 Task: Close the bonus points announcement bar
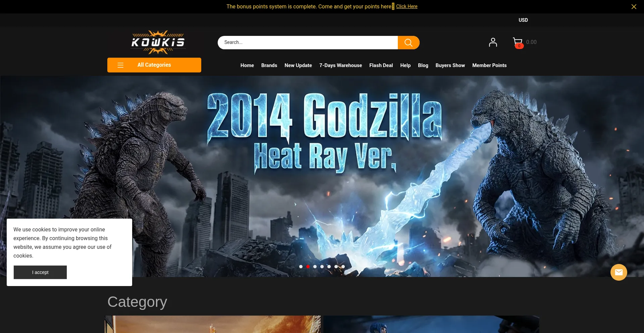634,7
